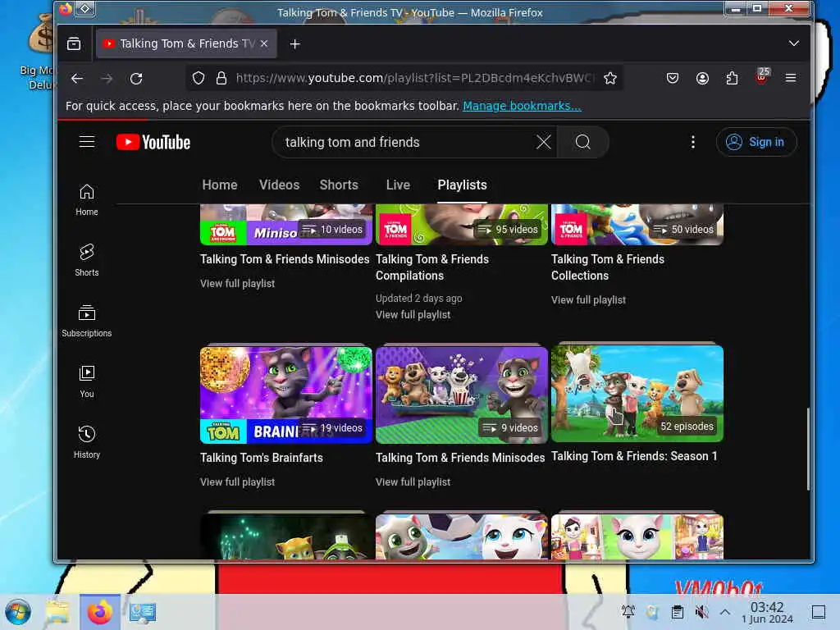Open the Minisodes 9 videos thumbnail

pos(462,395)
